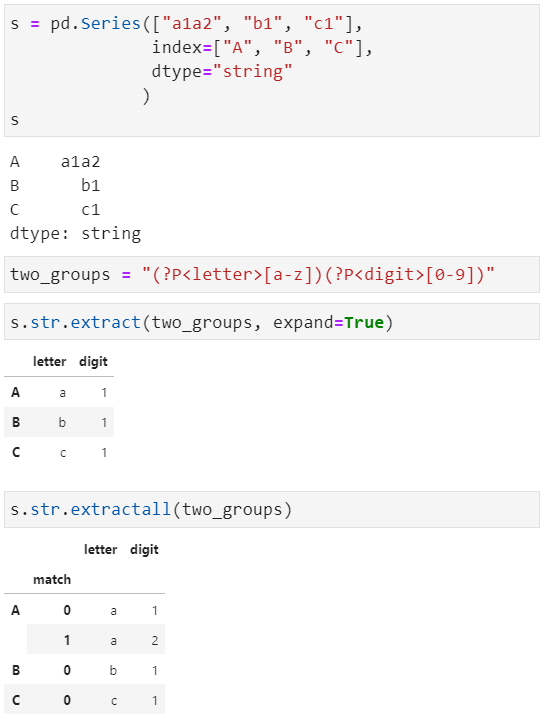Select row C in the extract result table
Screen dimensions: 548x719
point(59,453)
